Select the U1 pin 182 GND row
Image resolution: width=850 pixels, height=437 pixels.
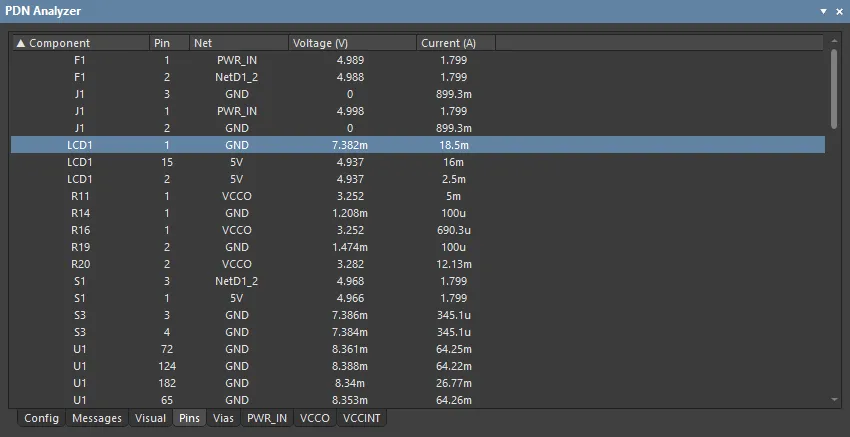point(418,383)
